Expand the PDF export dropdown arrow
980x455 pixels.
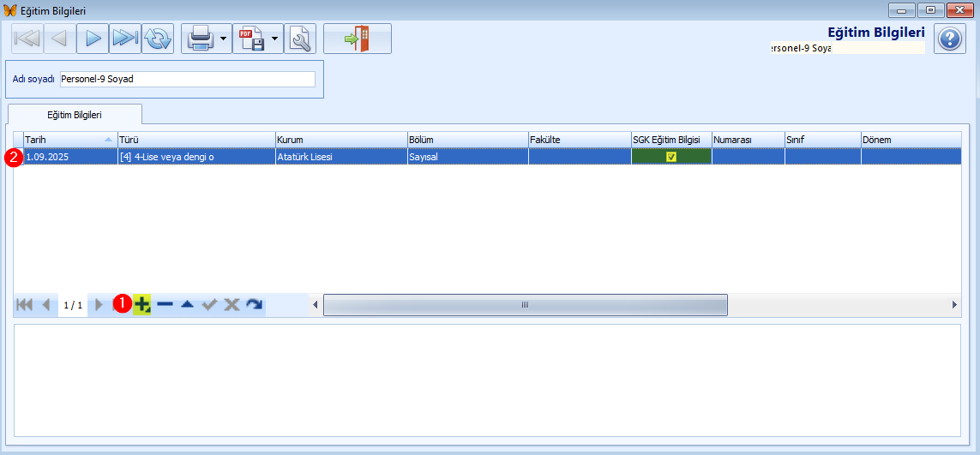[x=275, y=39]
